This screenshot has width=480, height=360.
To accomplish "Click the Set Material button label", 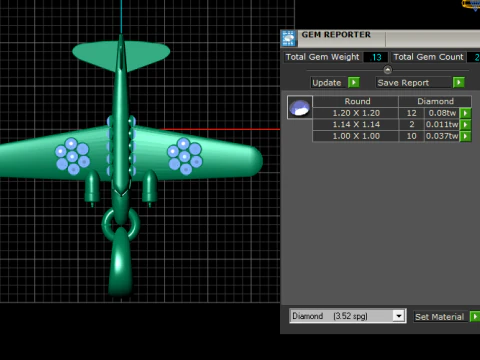I will point(439,317).
